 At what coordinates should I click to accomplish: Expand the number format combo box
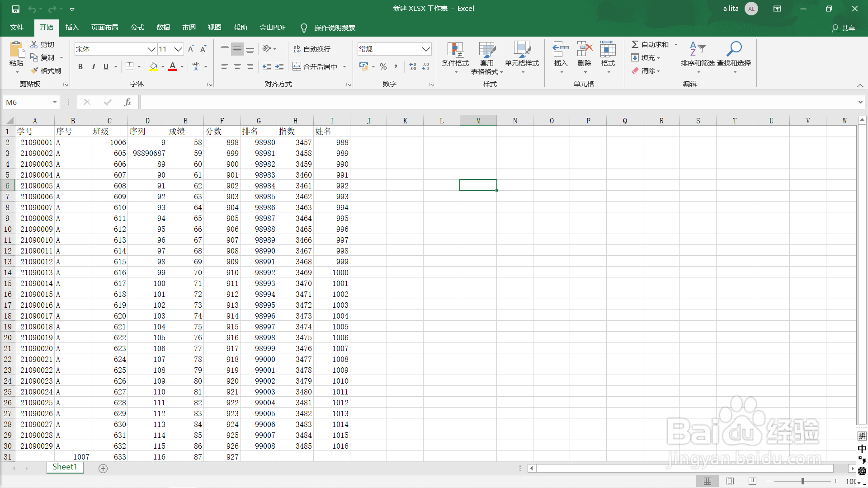tap(425, 49)
